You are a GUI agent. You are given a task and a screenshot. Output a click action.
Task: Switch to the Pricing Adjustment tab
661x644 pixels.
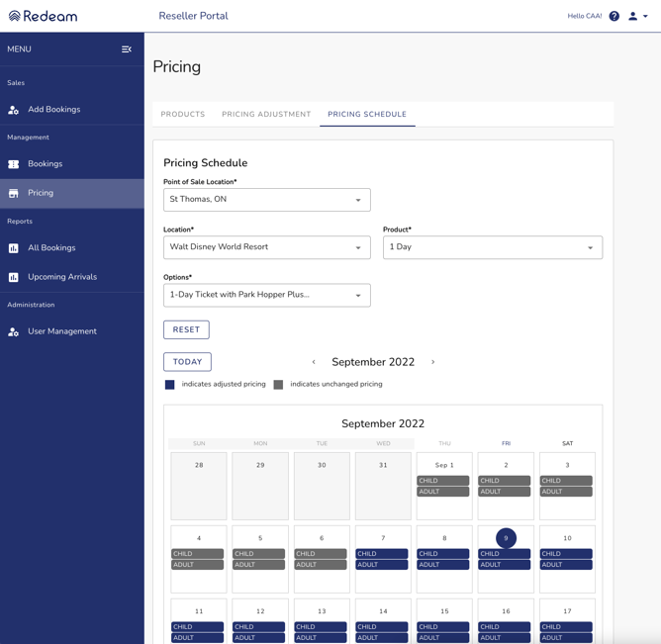[x=266, y=115]
